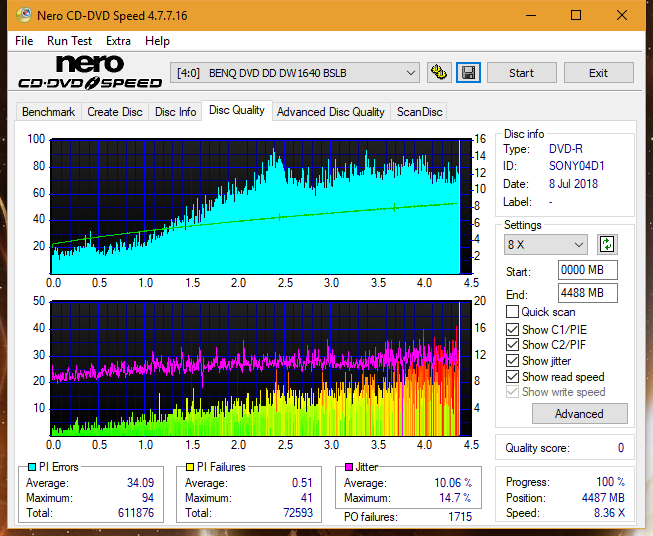Click the PI Errors total 611876

coord(136,513)
